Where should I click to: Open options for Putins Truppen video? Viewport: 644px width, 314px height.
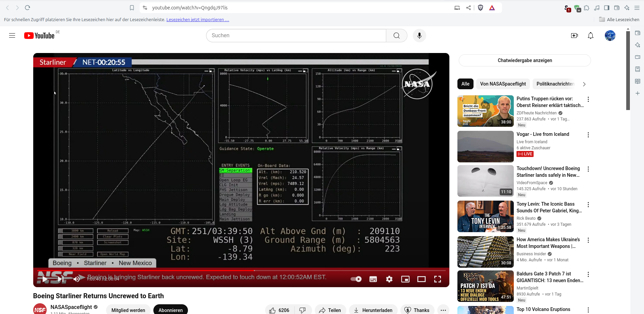tap(588, 99)
